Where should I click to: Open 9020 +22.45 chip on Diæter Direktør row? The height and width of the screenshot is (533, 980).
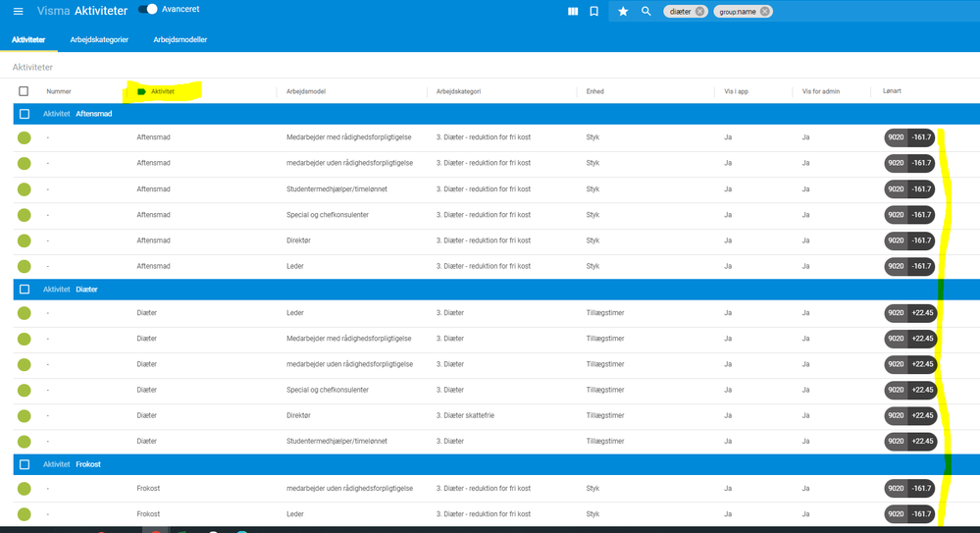point(910,415)
